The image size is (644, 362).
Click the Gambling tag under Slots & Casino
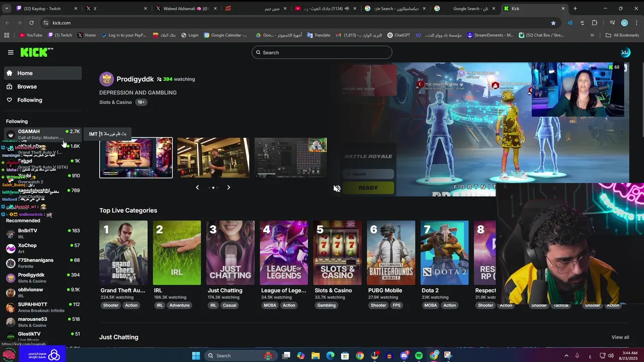pyautogui.click(x=327, y=305)
